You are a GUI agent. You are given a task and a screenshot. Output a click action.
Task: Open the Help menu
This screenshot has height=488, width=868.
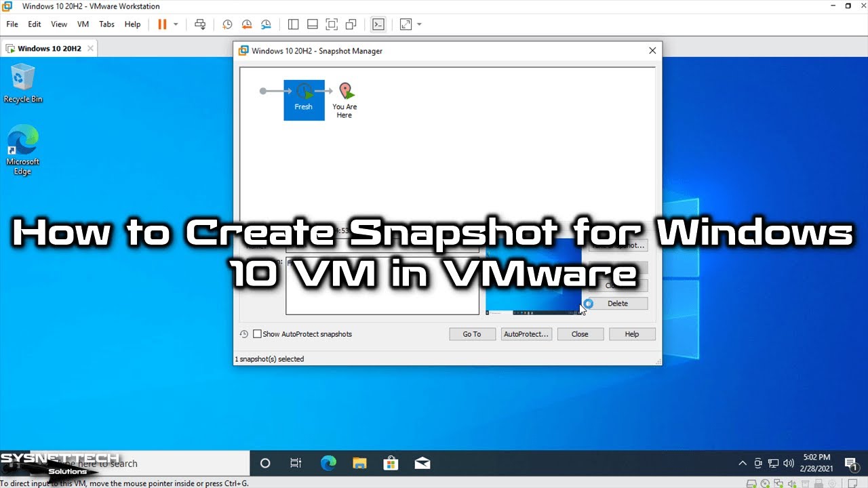(x=133, y=24)
